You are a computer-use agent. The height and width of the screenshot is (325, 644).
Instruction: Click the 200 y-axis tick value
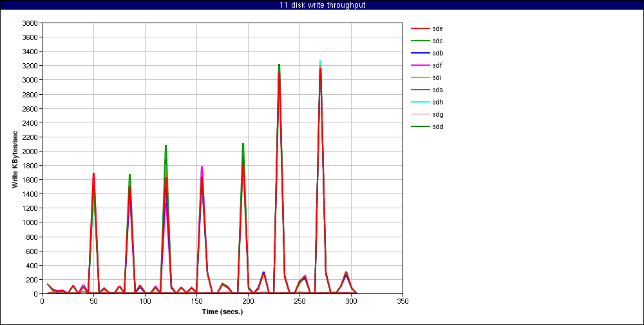pos(33,280)
